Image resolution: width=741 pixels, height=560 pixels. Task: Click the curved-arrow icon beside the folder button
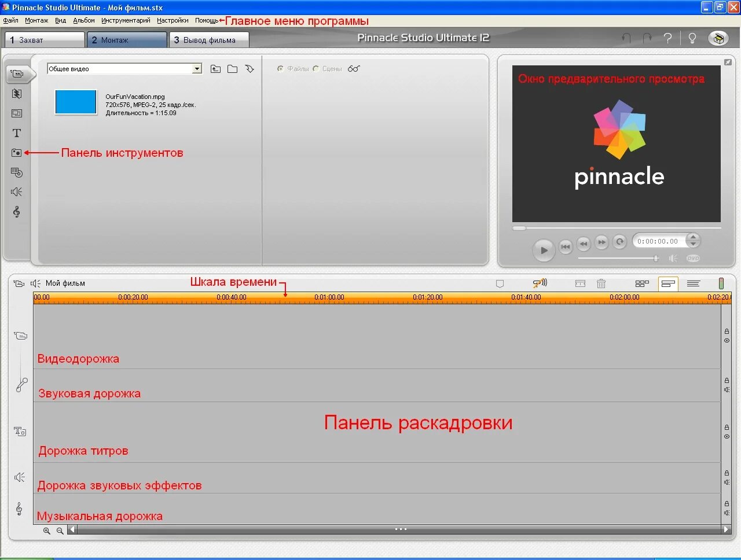250,69
